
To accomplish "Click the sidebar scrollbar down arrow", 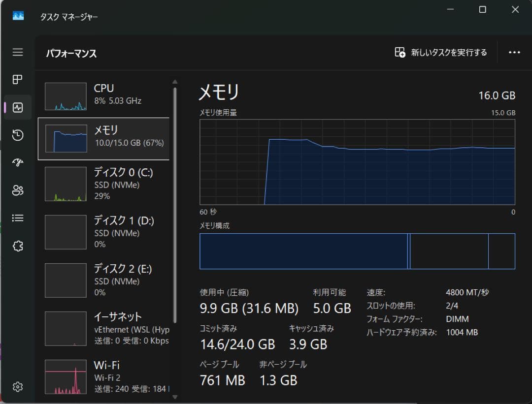I will click(x=175, y=397).
